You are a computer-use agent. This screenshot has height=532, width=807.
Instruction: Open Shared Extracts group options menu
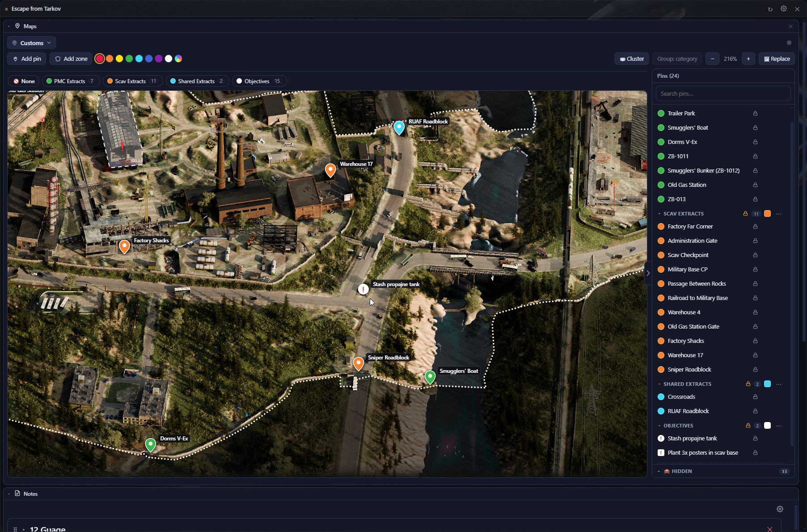pos(779,384)
